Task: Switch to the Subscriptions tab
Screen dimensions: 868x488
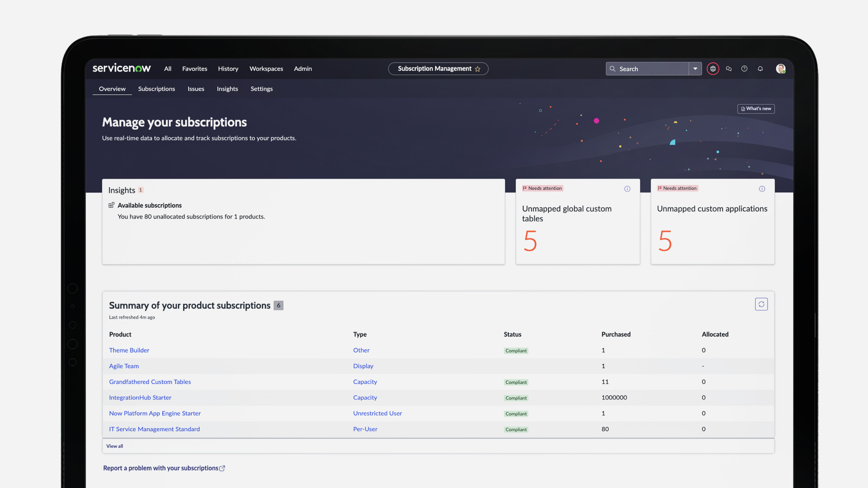Action: [x=156, y=89]
